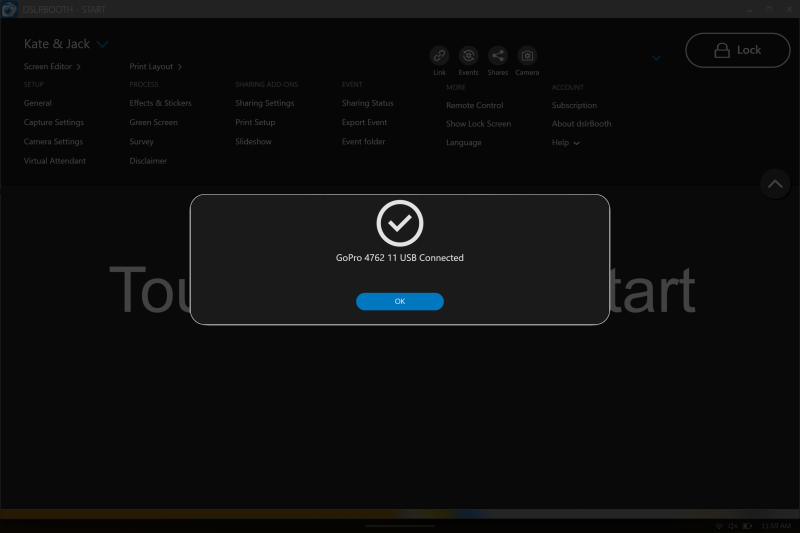Open Event folder
The image size is (800, 533).
(363, 142)
